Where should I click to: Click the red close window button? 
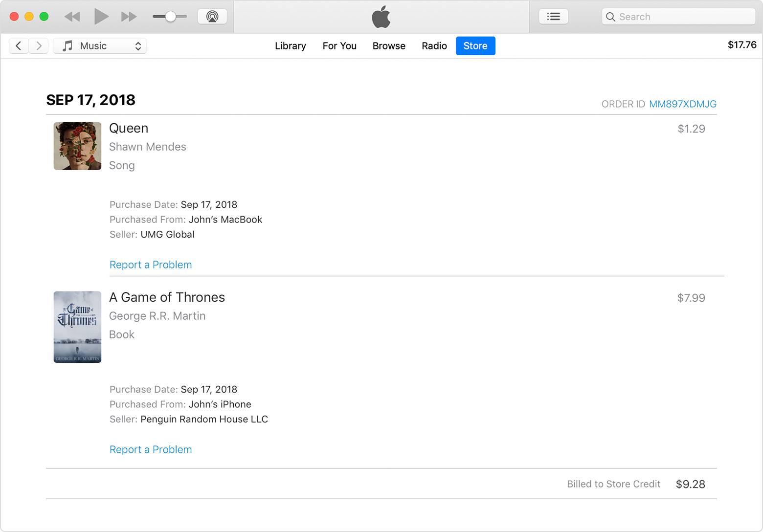(x=14, y=17)
